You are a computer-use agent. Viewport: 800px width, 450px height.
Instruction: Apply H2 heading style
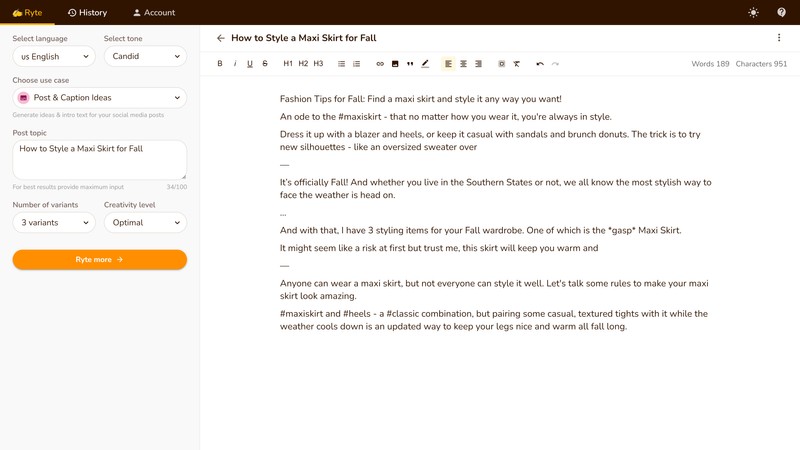point(303,64)
